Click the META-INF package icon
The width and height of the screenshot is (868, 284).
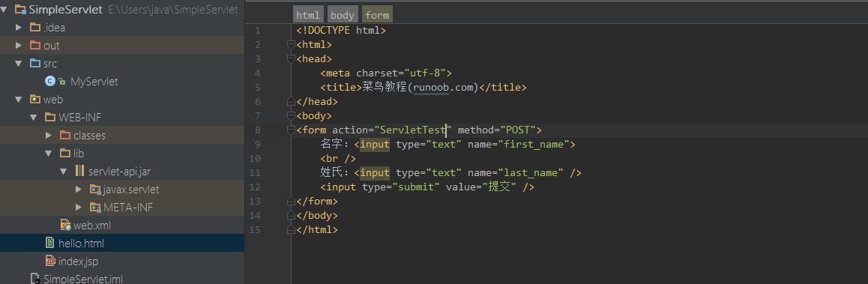point(94,208)
